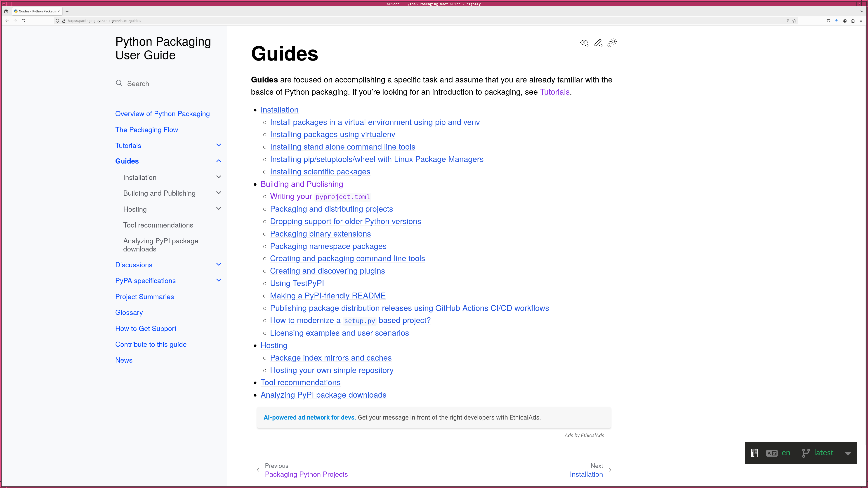This screenshot has width=868, height=488.
Task: Click the Save to Pocket icon
Action: [x=828, y=21]
